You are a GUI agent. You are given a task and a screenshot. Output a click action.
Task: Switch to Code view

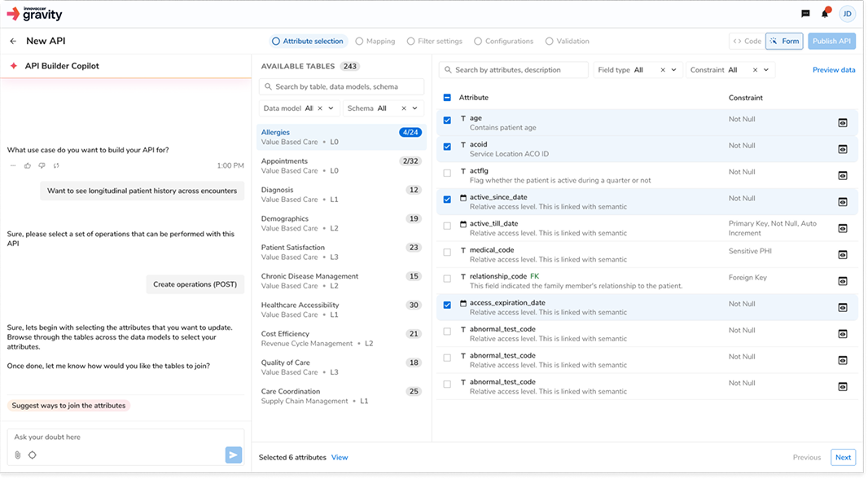(747, 41)
